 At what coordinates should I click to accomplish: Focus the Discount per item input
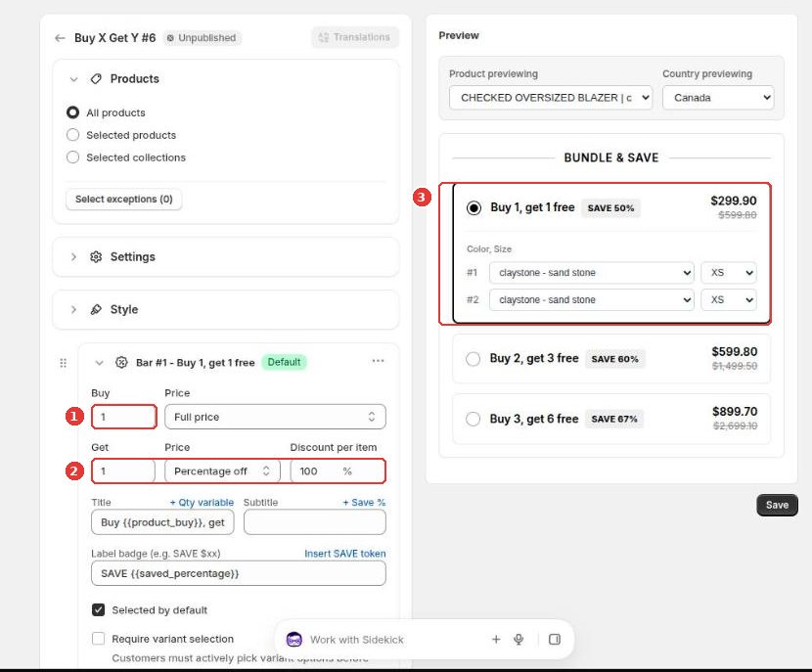click(x=338, y=471)
